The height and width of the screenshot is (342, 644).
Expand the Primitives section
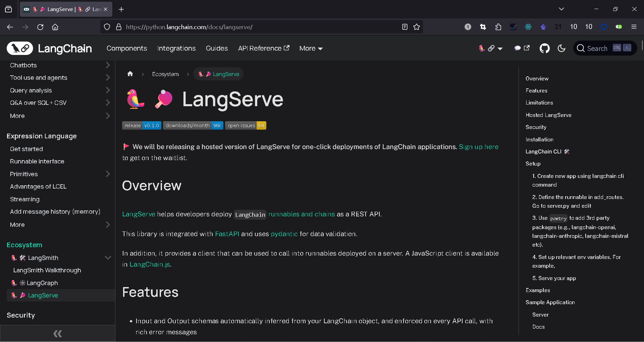(x=108, y=174)
